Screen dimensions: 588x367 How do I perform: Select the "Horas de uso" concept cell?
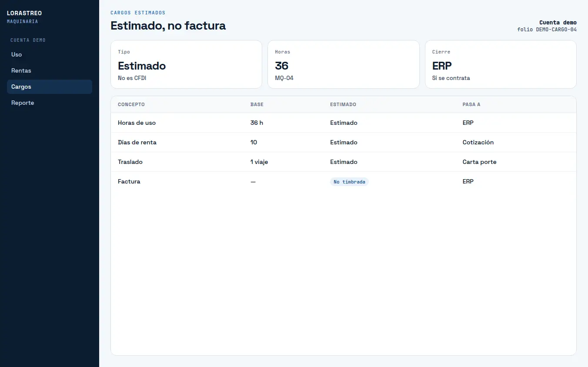click(137, 123)
